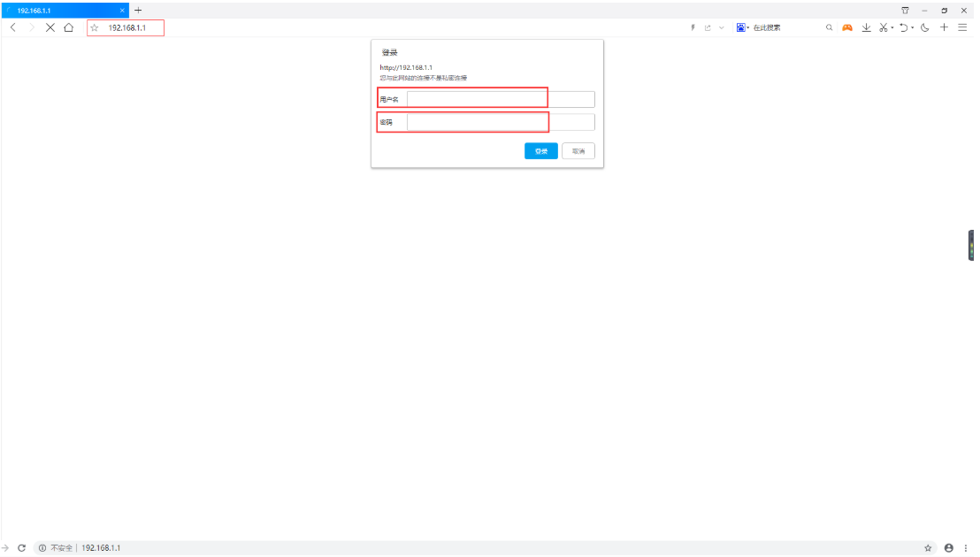Open the orange game controller icon

pyautogui.click(x=846, y=27)
